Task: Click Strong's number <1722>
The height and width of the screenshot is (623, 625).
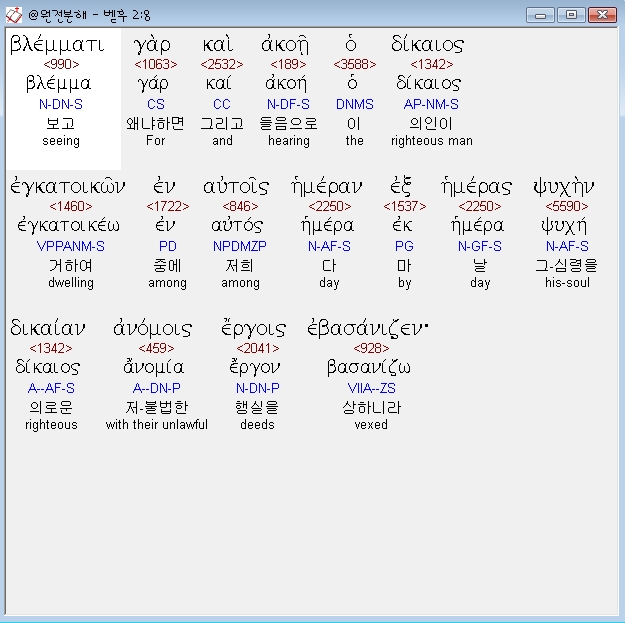Action: [168, 206]
